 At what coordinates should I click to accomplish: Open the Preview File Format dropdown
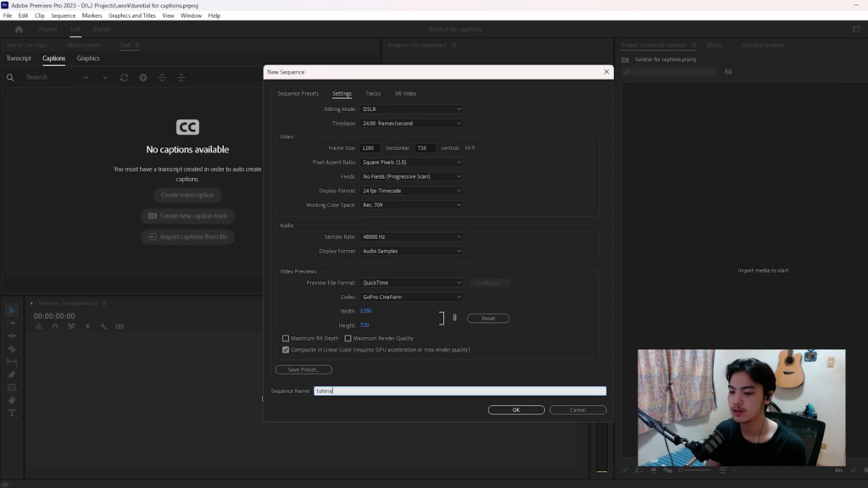coord(411,283)
